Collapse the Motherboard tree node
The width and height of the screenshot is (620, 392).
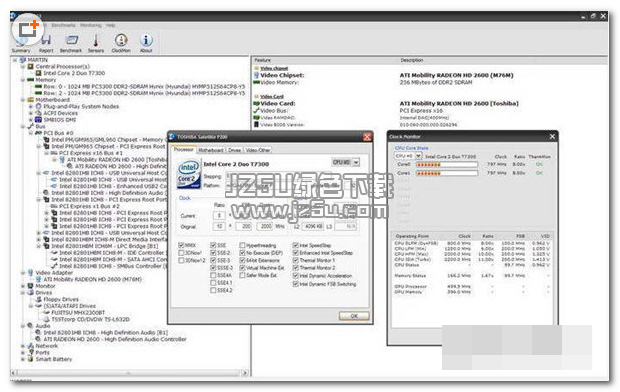(23, 100)
